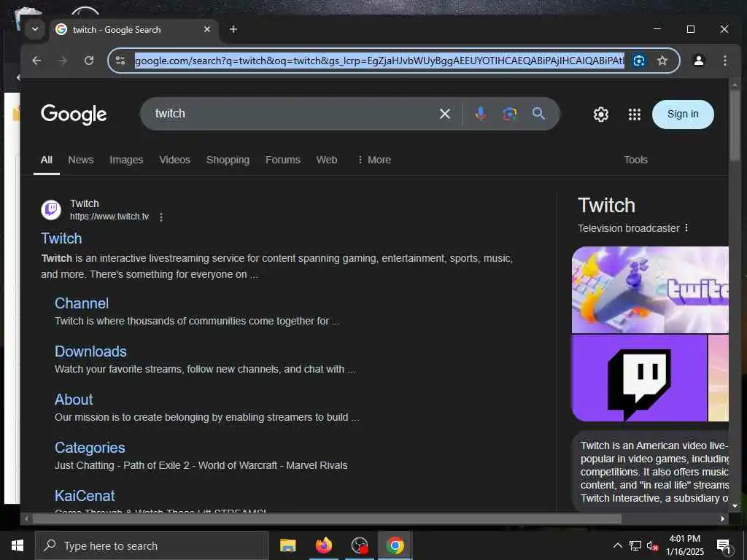This screenshot has height=560, width=747.
Task: Switch to the Shopping tab
Action: pos(228,160)
